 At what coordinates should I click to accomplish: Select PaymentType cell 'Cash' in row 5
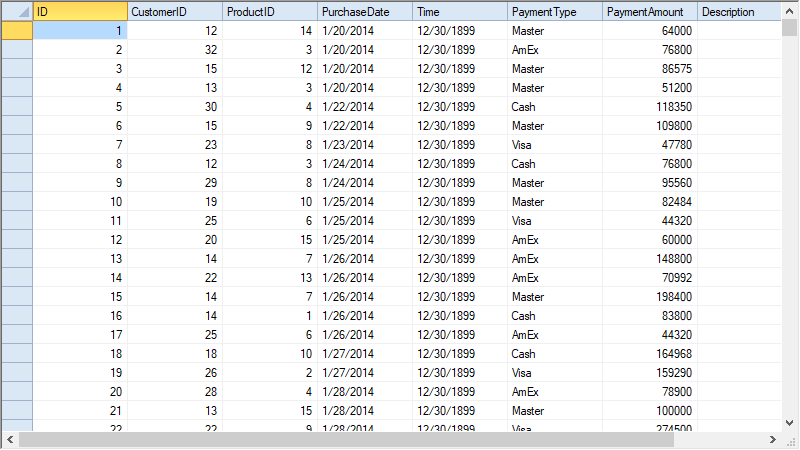554,107
